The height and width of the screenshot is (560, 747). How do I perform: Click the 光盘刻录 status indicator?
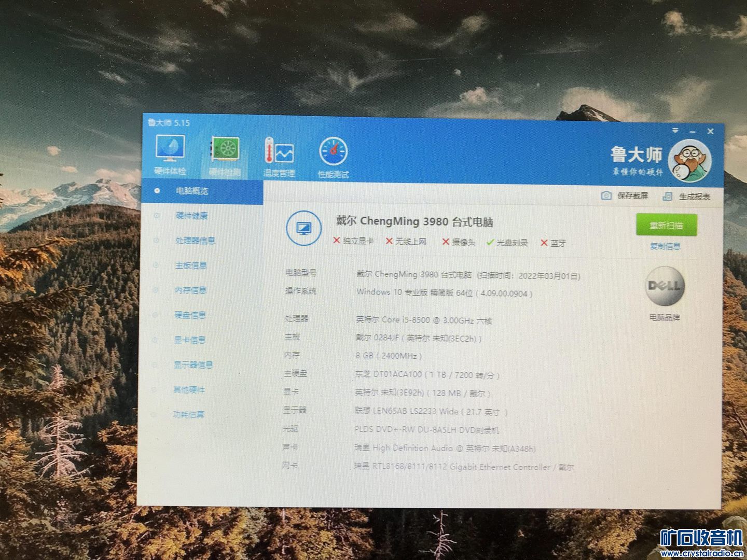pyautogui.click(x=507, y=243)
